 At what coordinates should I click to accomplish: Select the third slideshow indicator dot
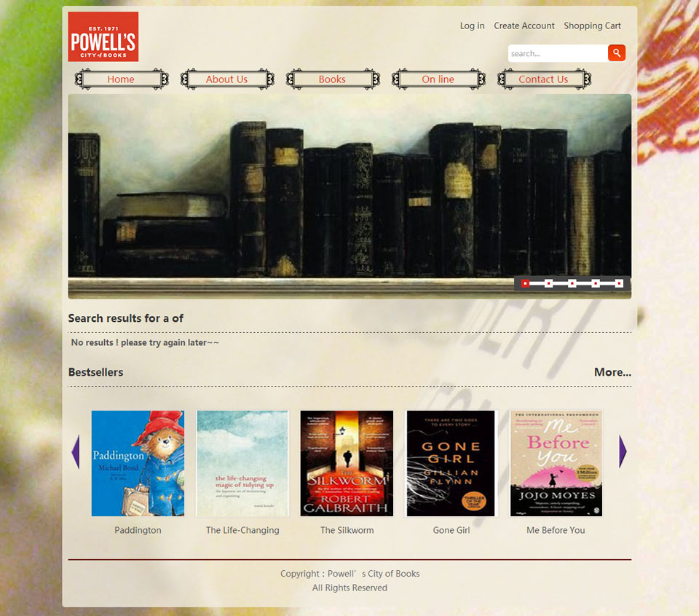pos(572,283)
